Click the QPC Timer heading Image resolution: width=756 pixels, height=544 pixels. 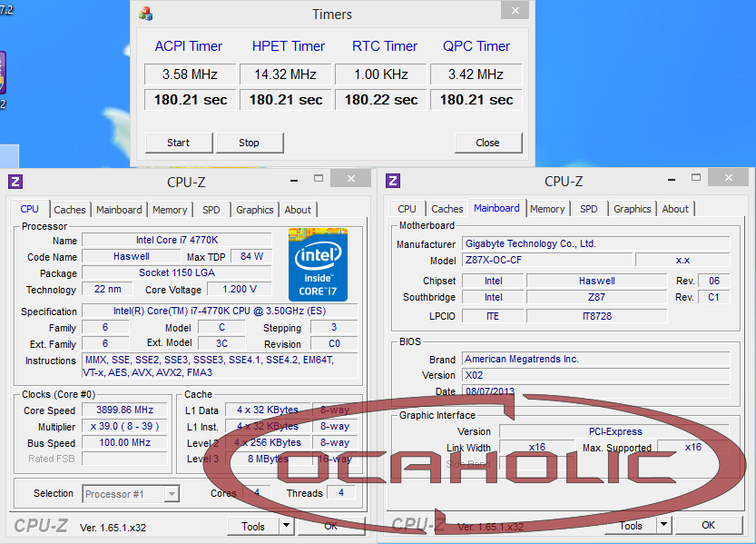476,46
